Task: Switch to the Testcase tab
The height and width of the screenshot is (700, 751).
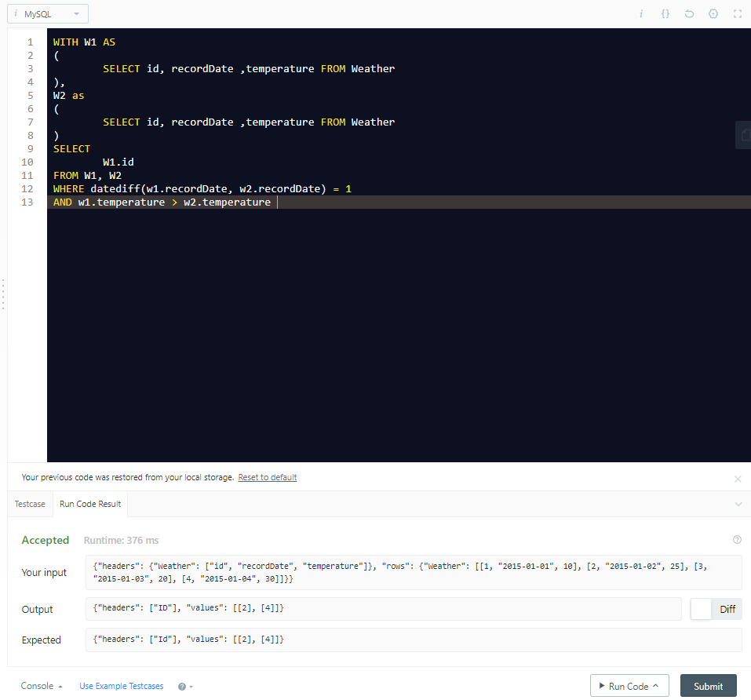Action: [x=30, y=504]
